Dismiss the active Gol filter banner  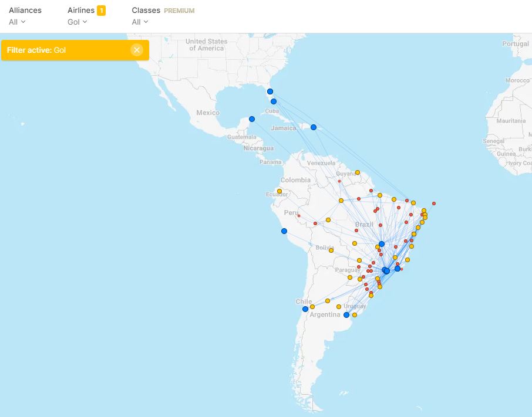click(x=137, y=50)
